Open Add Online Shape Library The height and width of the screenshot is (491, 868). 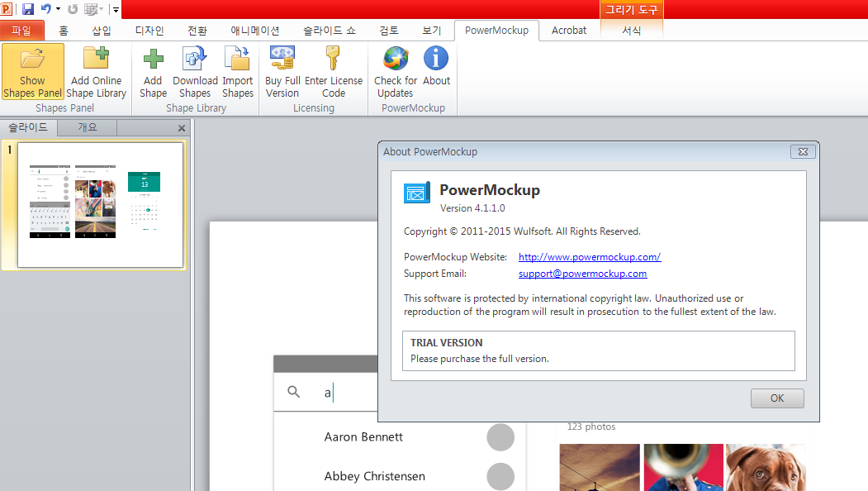coord(97,72)
